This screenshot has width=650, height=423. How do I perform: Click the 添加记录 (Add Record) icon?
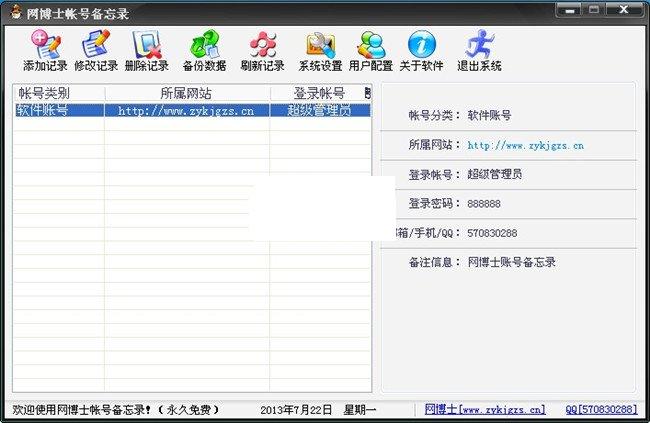coord(44,50)
